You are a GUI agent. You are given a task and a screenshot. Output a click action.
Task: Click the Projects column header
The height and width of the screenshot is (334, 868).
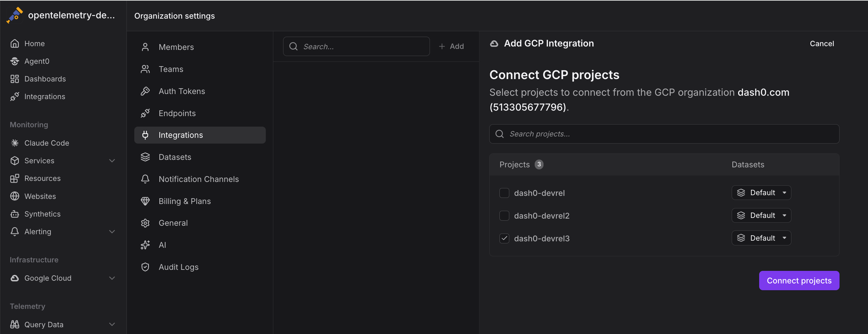coord(514,165)
